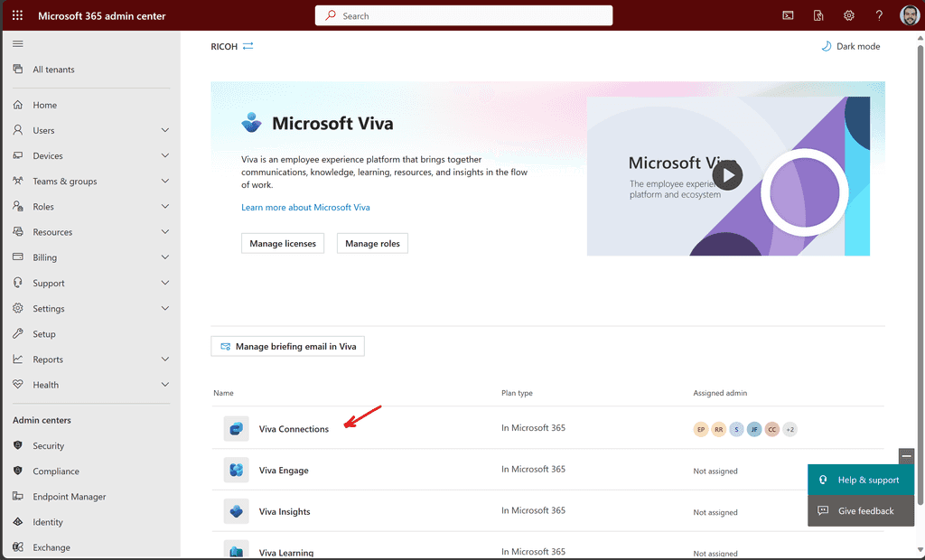925x560 pixels.
Task: Expand the Settings menu chevron
Action: tap(165, 308)
